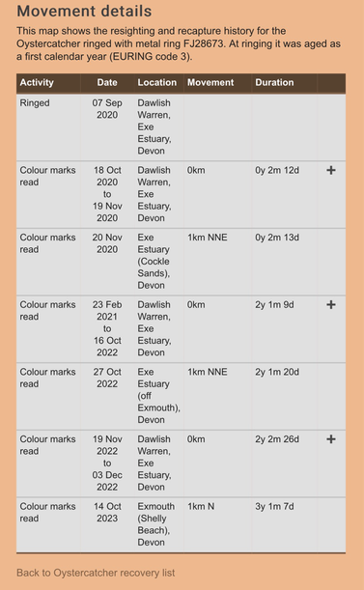The height and width of the screenshot is (590, 364).
Task: Select the Ringed 07 Sep 2020 row
Action: [182, 127]
